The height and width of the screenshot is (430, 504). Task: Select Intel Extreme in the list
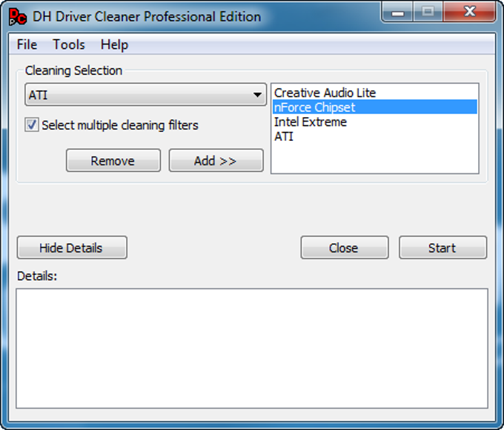coord(375,122)
